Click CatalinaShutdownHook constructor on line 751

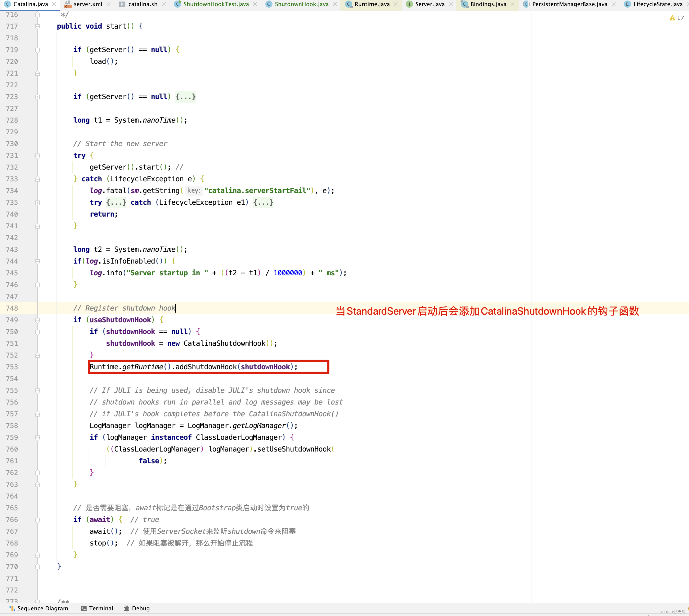click(x=224, y=343)
